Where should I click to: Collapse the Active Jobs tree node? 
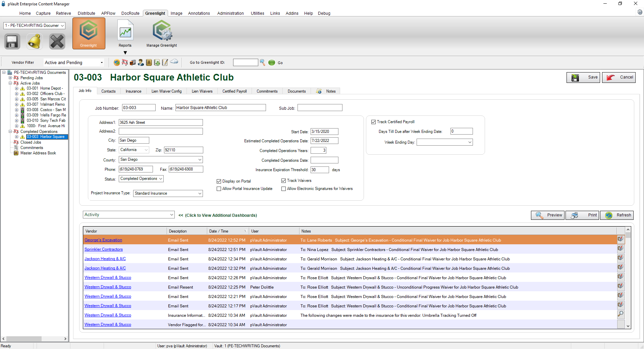point(10,83)
